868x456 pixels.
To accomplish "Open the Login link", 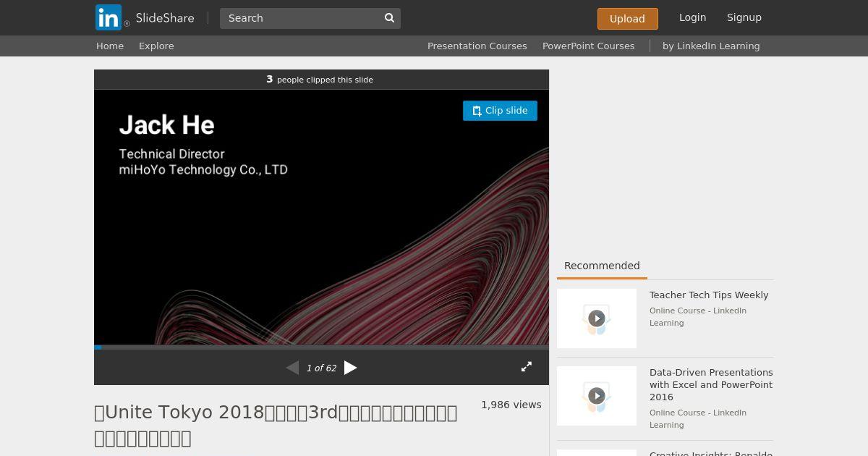I will pos(692,17).
